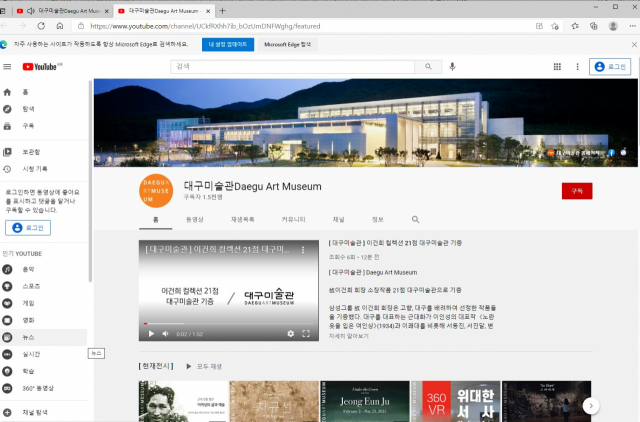Open Movies (영화) category in sidebar
640x422 pixels.
44,320
